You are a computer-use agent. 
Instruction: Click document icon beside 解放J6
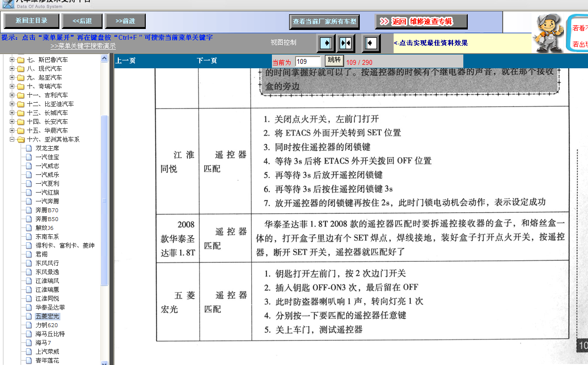point(29,227)
